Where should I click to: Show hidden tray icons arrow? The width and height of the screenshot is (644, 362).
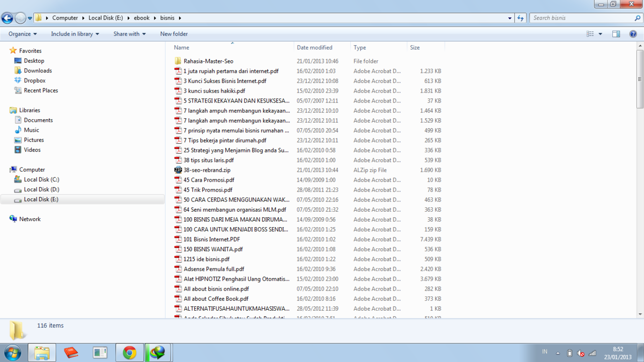click(557, 353)
